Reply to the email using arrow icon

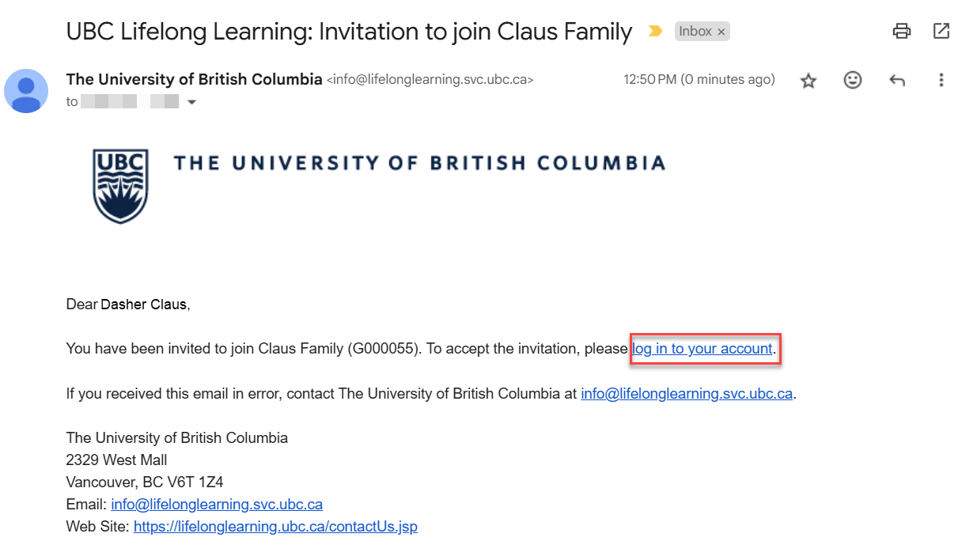[896, 80]
